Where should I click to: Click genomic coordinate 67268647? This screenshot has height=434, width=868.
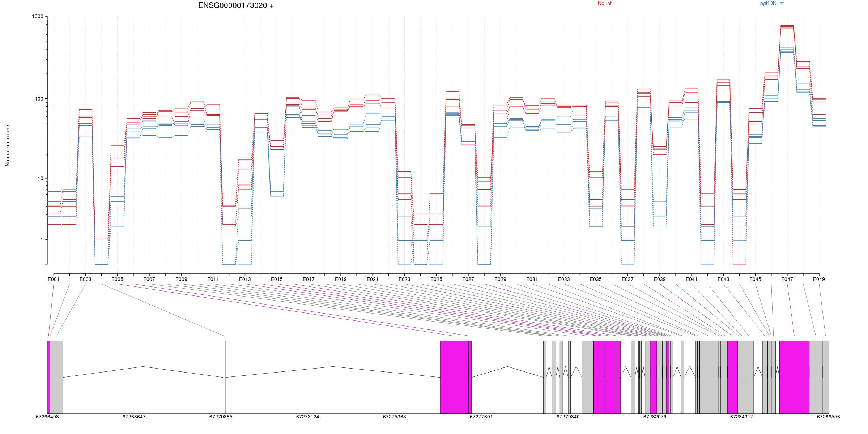[134, 417]
